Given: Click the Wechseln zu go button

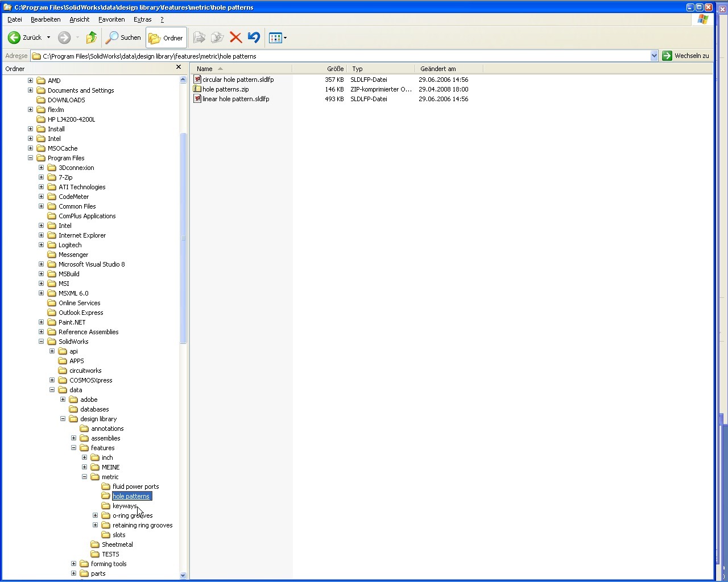Looking at the screenshot, I should coord(685,56).
